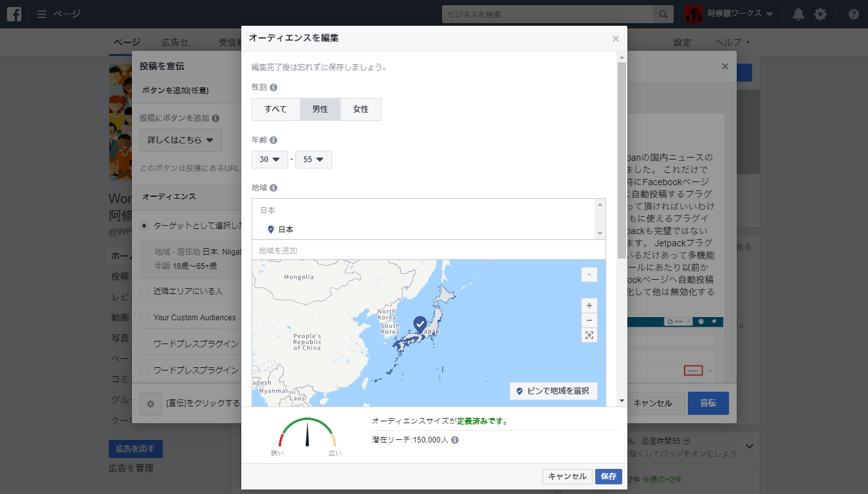This screenshot has width=868, height=494.
Task: Zoom out on the map
Action: click(589, 320)
